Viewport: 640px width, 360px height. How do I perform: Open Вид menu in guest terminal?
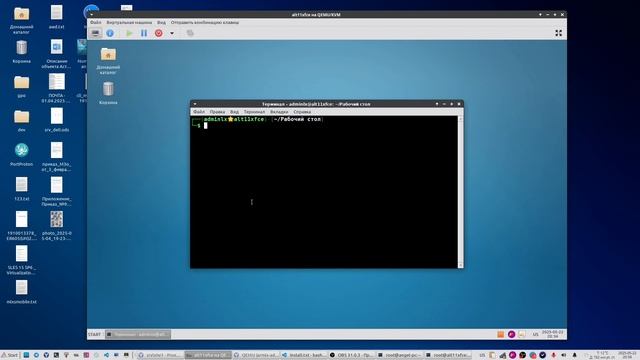click(234, 112)
